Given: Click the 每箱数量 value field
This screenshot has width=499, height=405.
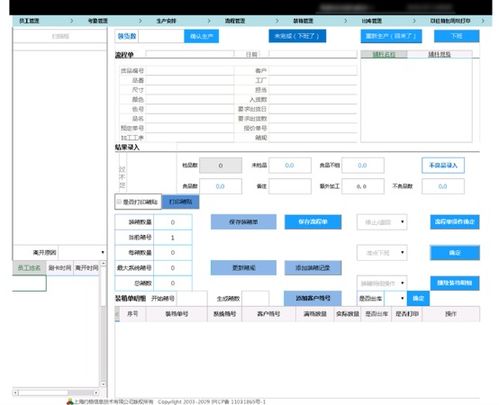Looking at the screenshot, I should [172, 253].
